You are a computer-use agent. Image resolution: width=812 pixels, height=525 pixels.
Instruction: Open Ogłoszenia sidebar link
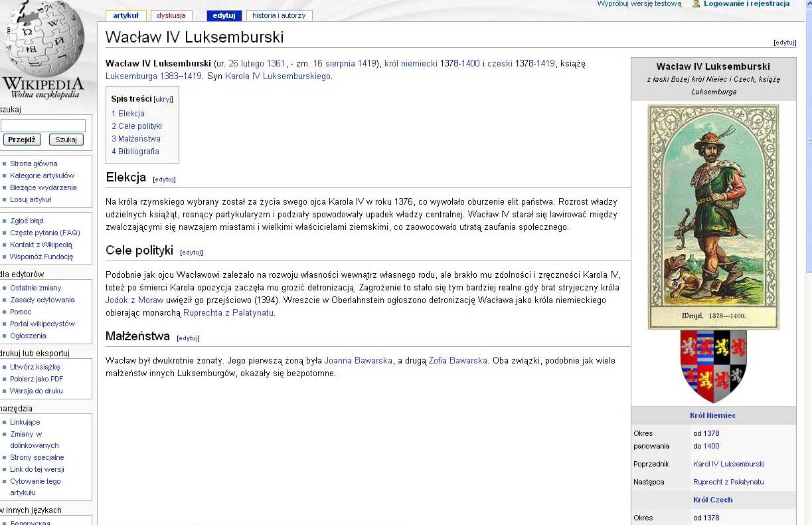point(28,336)
